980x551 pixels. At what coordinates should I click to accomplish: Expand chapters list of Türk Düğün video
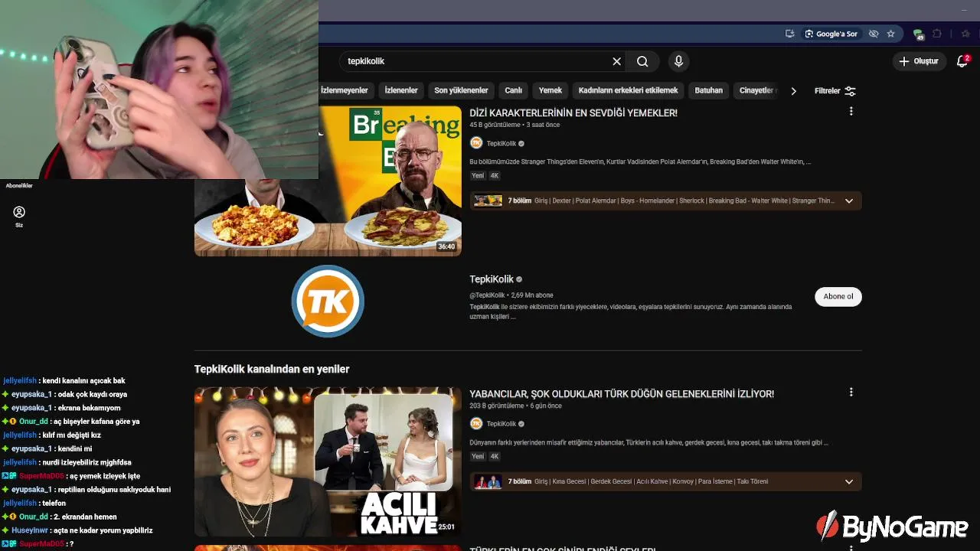848,481
